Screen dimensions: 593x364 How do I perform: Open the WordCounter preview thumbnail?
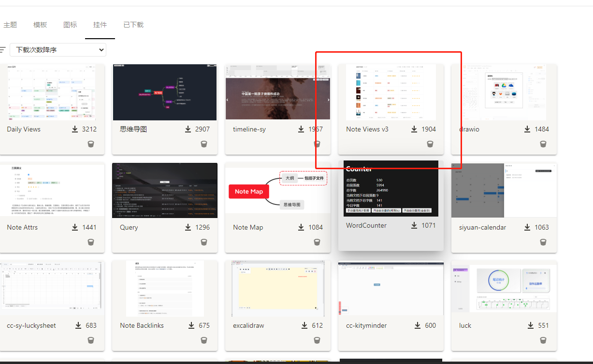coord(391,189)
